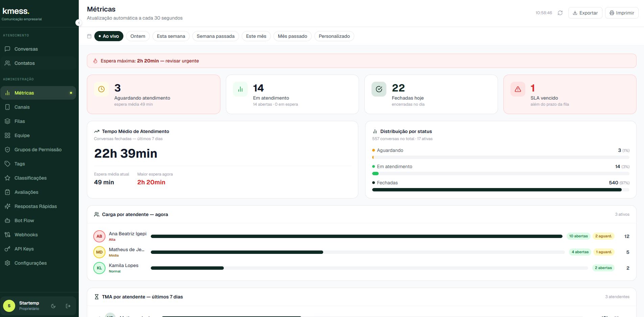Click the Aguardando atendimento clock icon

click(x=101, y=89)
